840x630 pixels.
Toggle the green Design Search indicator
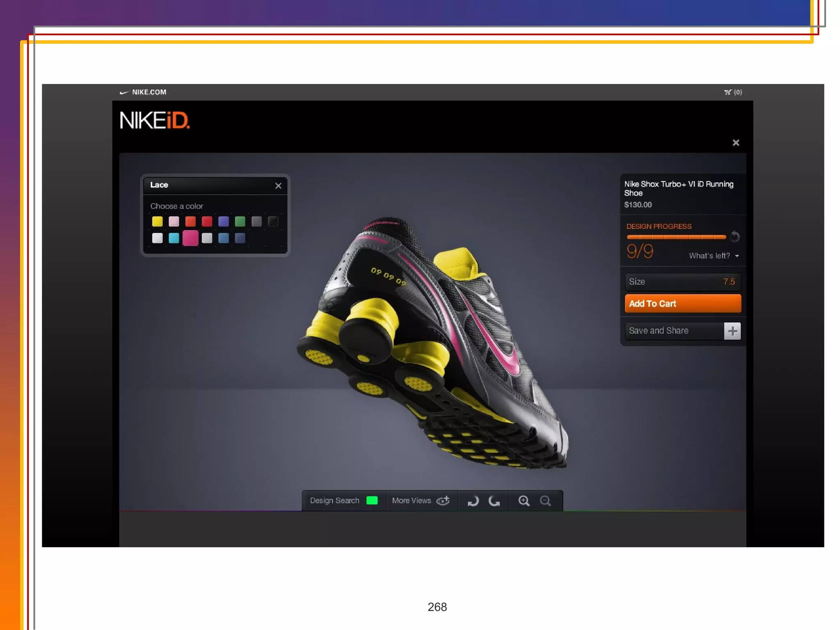(x=372, y=500)
